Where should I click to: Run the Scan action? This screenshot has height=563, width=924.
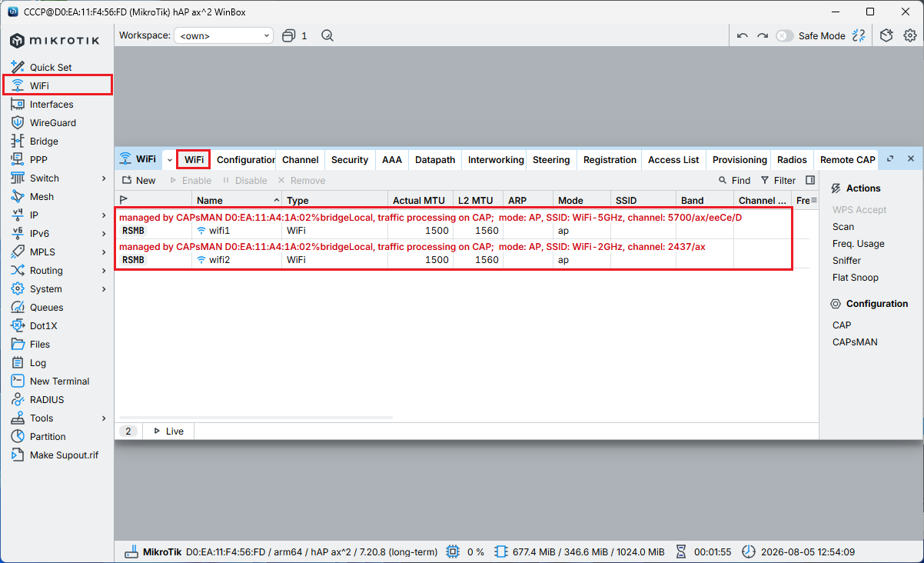pos(843,226)
